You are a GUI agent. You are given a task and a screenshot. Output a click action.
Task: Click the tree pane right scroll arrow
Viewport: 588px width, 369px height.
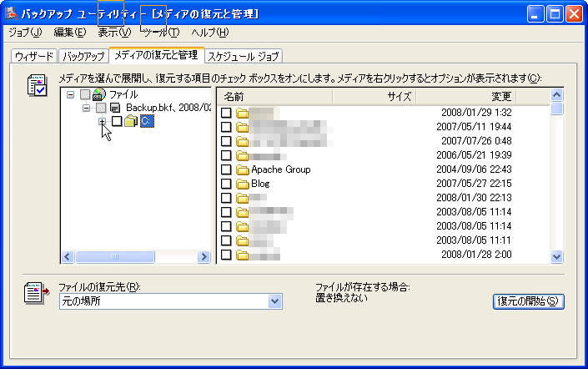point(204,257)
